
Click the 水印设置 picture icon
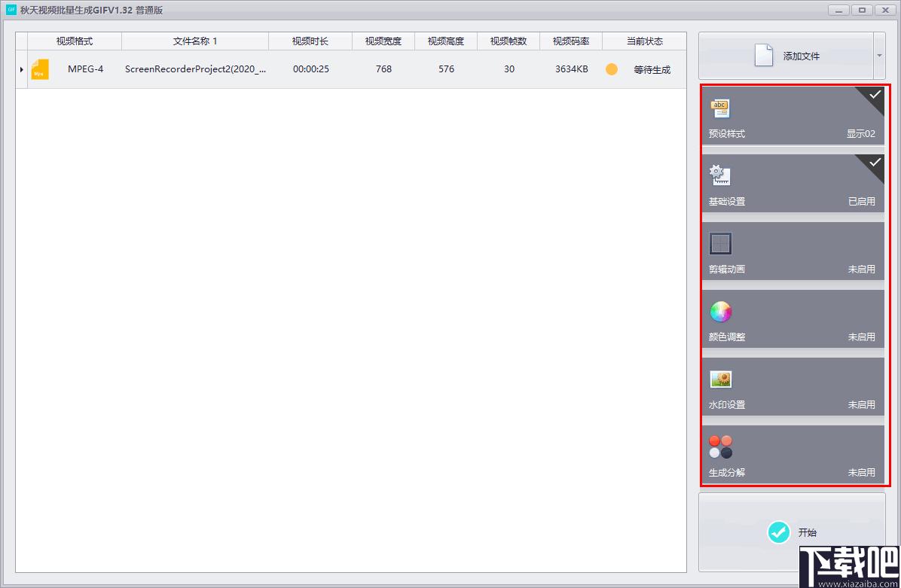[x=720, y=379]
